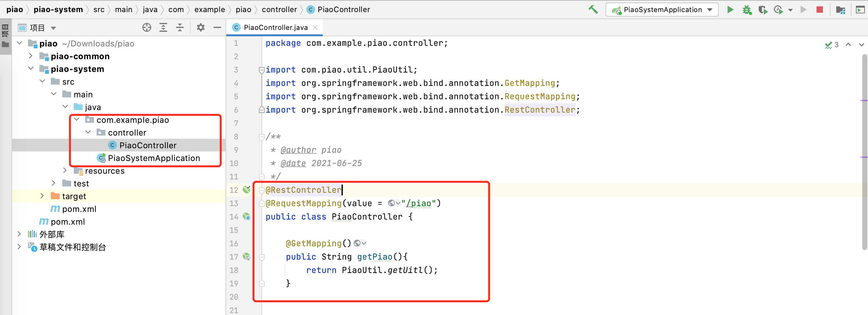Expand all nodes in project tree
The image size is (868, 315).
[163, 27]
